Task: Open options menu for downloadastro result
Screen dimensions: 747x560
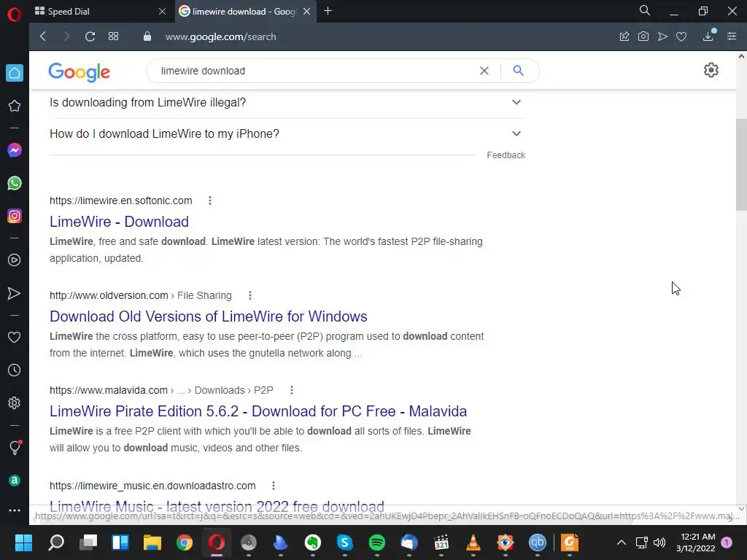Action: click(273, 486)
